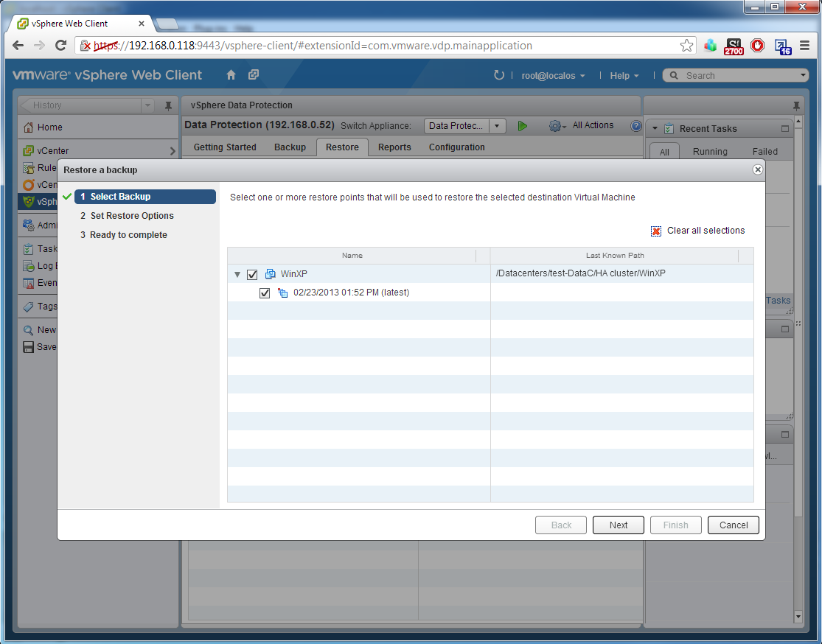Collapse the WinXP tree row
Image resolution: width=822 pixels, height=644 pixels.
(237, 274)
